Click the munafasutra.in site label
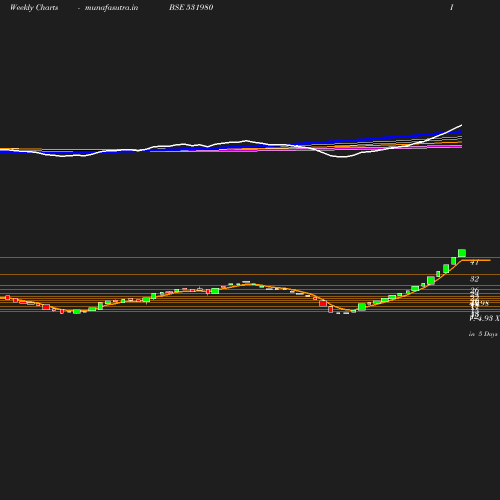The height and width of the screenshot is (500, 500). tap(111, 8)
